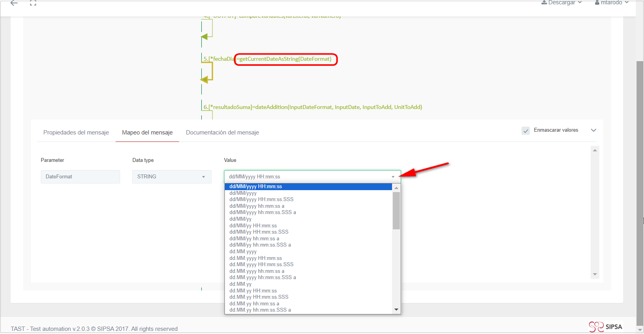Click the DateFormat parameter field
644x334 pixels.
(80, 177)
